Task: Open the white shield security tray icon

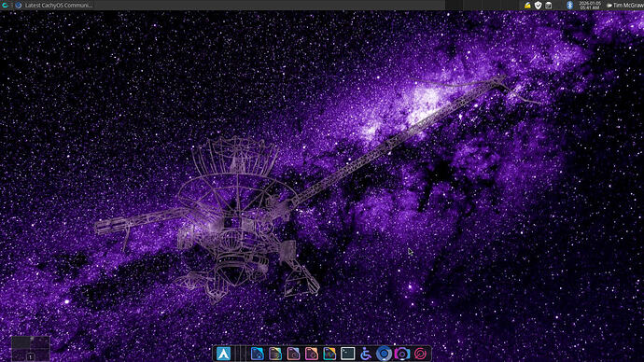Action: pos(538,6)
